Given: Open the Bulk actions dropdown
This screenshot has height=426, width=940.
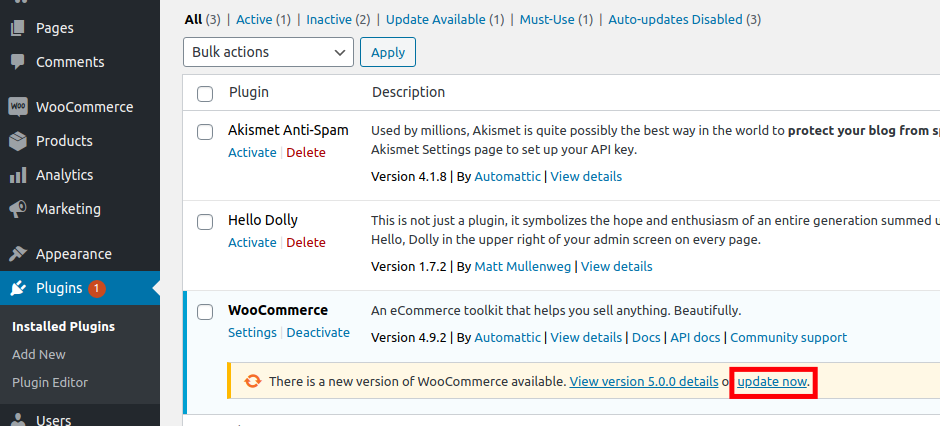Looking at the screenshot, I should coord(268,52).
